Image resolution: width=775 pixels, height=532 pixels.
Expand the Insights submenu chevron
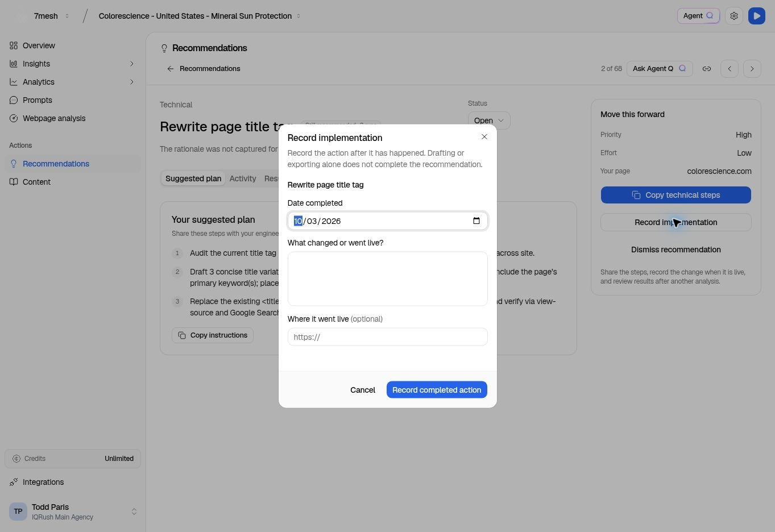pos(131,64)
